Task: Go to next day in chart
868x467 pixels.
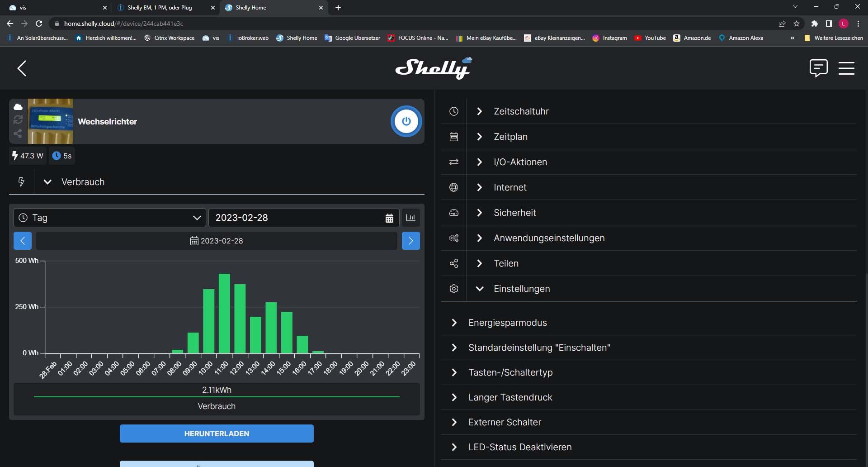Action: click(x=411, y=241)
